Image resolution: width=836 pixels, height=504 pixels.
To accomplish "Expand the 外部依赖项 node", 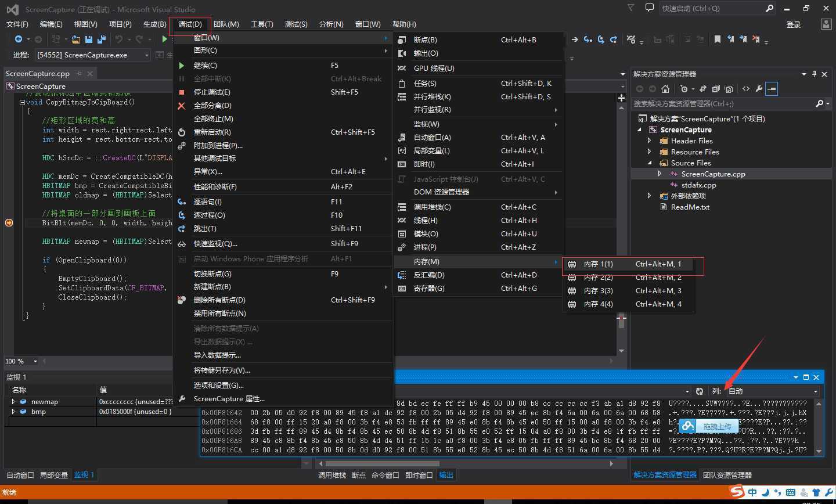I will pyautogui.click(x=650, y=196).
